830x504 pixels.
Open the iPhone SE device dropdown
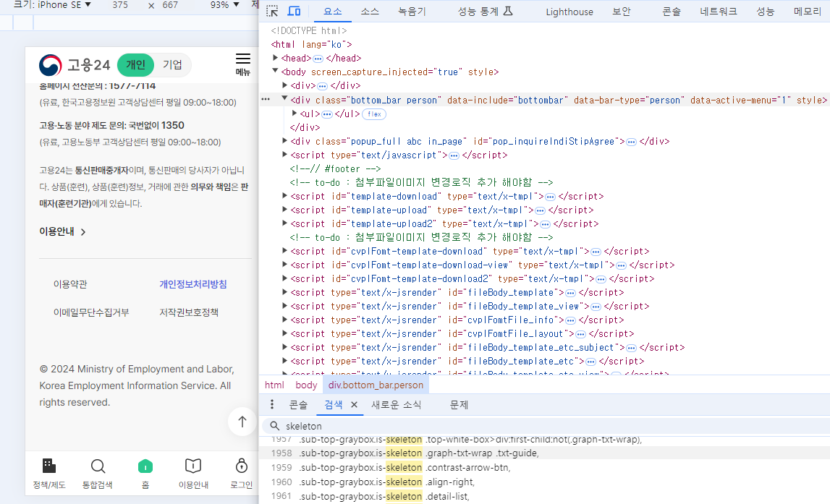[x=52, y=5]
